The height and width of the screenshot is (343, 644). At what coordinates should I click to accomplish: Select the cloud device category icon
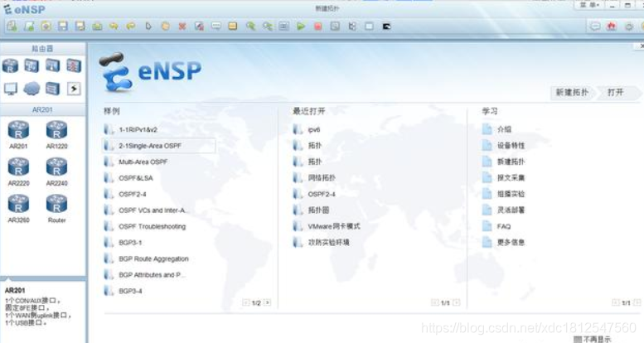pos(31,89)
